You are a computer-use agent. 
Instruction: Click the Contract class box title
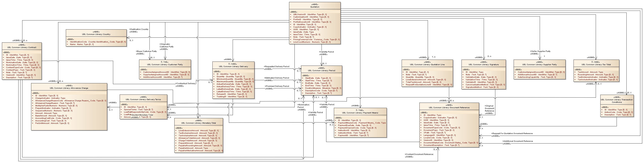click(22, 47)
